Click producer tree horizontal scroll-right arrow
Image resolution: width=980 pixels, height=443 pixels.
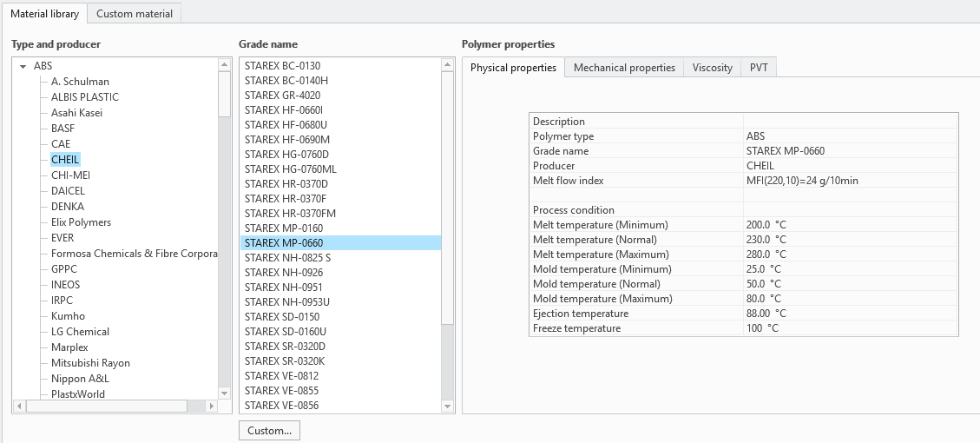(211, 407)
